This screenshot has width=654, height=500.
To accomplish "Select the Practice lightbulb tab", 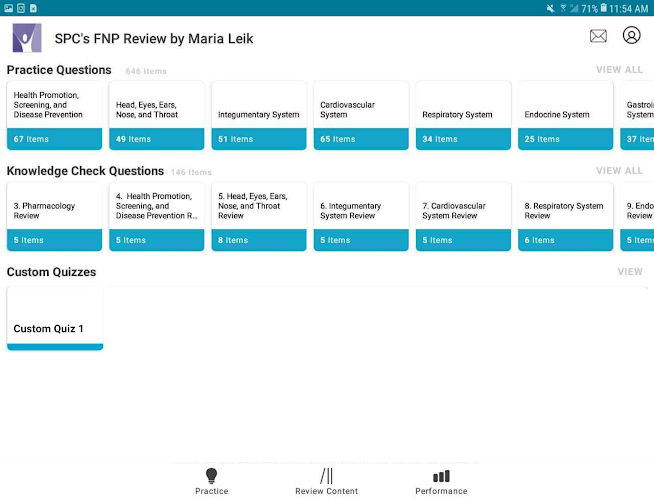I will [211, 481].
